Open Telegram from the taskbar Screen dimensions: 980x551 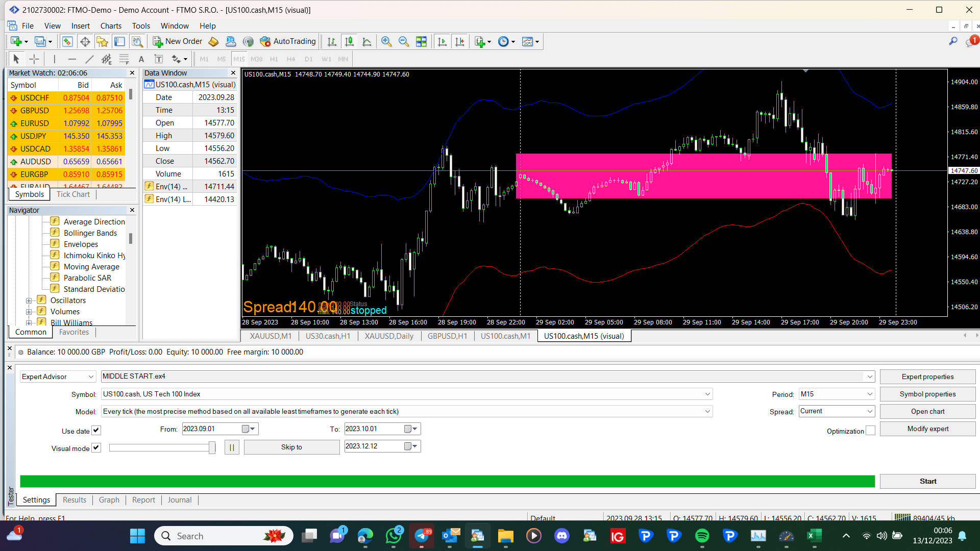422,536
